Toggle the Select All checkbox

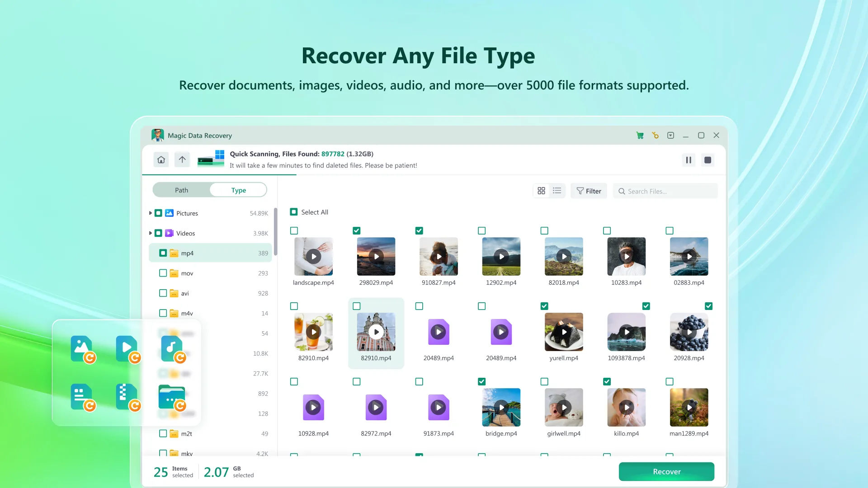[x=294, y=212]
